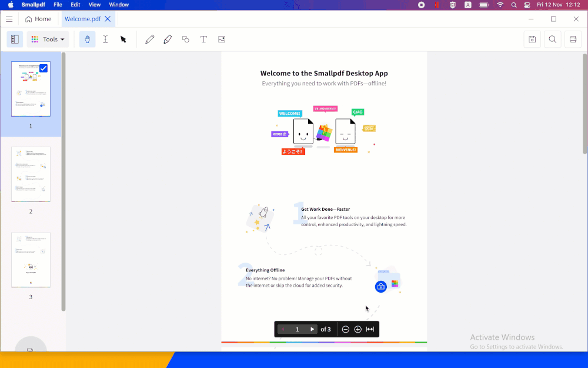Image resolution: width=588 pixels, height=368 pixels.
Task: Open the File menu
Action: point(58,5)
